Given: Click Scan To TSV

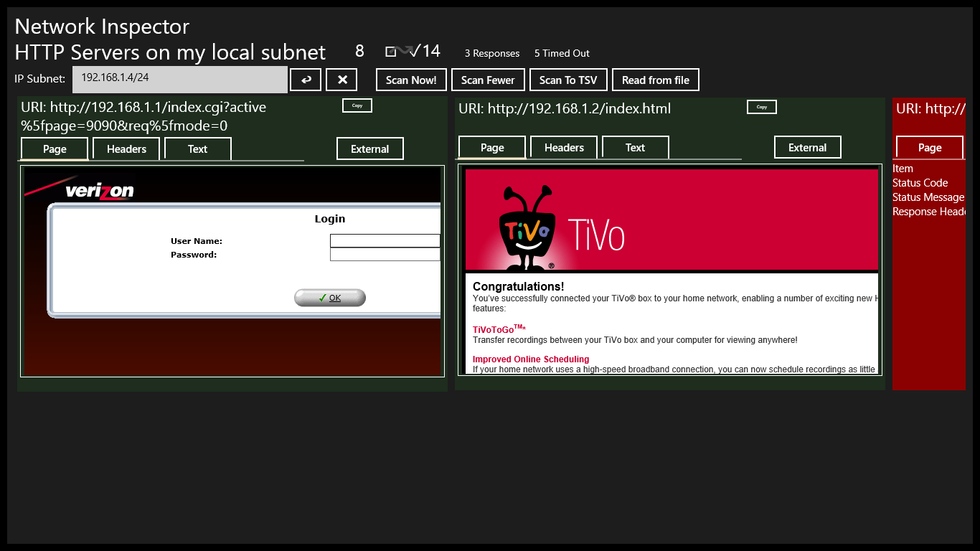Looking at the screenshot, I should point(568,80).
